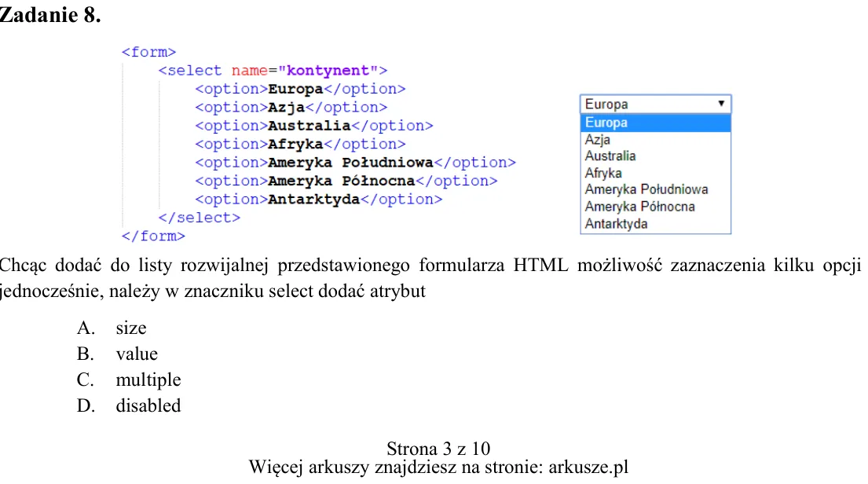Click the closing select tag
Viewport: 868px width, 484px height.
tap(200, 218)
